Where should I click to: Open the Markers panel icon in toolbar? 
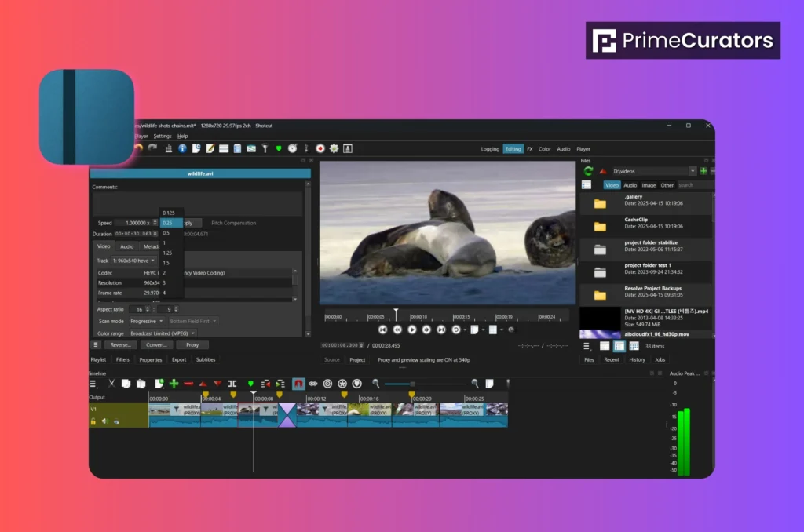[x=279, y=148]
